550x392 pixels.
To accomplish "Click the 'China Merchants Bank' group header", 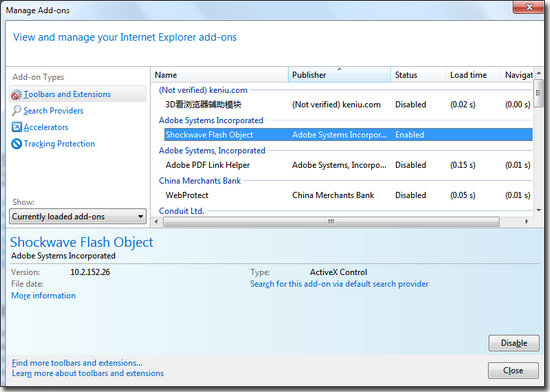I will click(200, 181).
